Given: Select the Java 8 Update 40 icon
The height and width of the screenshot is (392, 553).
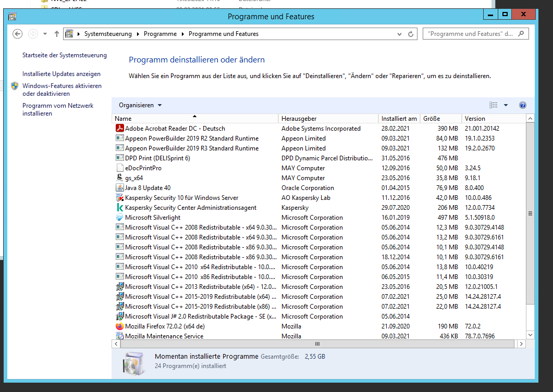Looking at the screenshot, I should coord(119,188).
